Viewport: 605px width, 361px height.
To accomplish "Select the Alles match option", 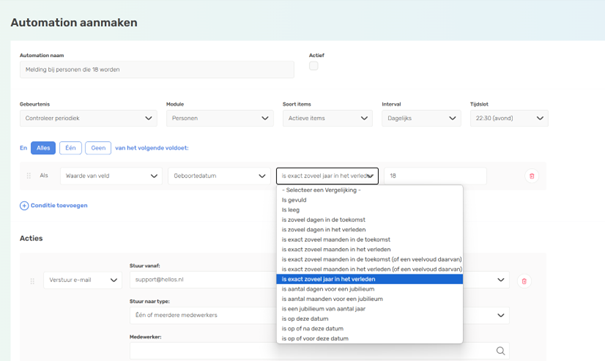I will click(43, 148).
